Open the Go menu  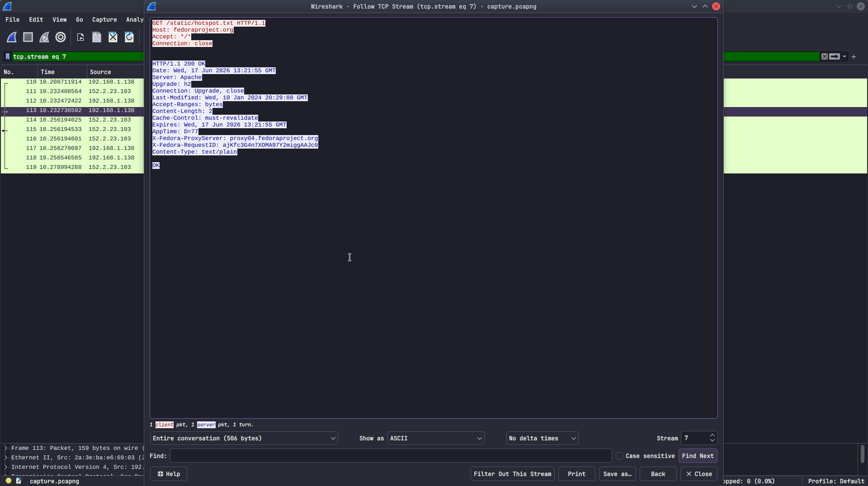pyautogui.click(x=80, y=20)
